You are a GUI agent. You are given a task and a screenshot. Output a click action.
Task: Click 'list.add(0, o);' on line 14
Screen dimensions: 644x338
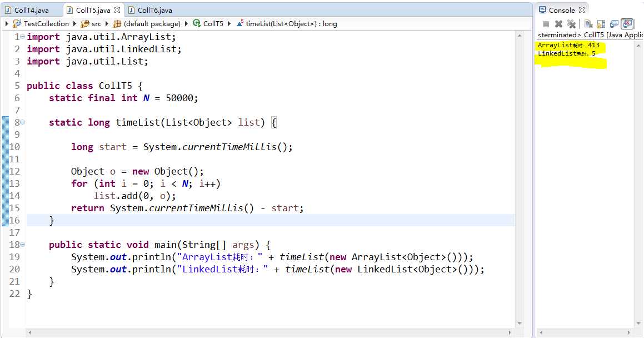pyautogui.click(x=134, y=196)
